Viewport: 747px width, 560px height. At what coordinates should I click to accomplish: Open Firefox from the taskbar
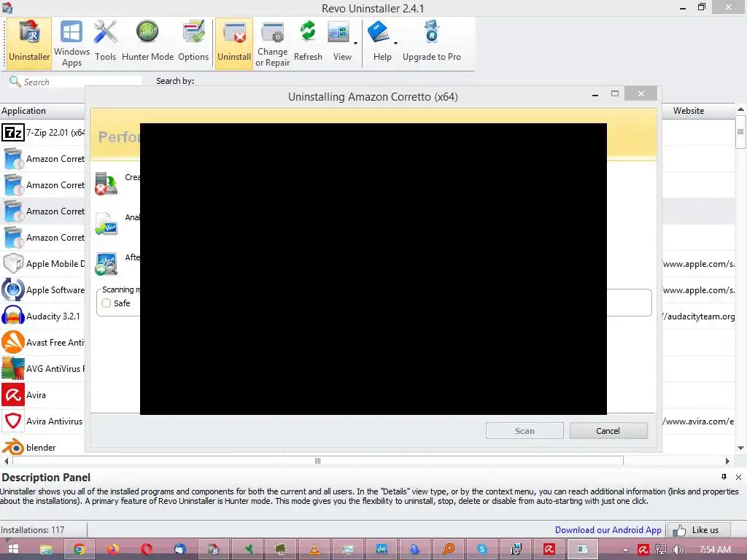pyautogui.click(x=113, y=549)
